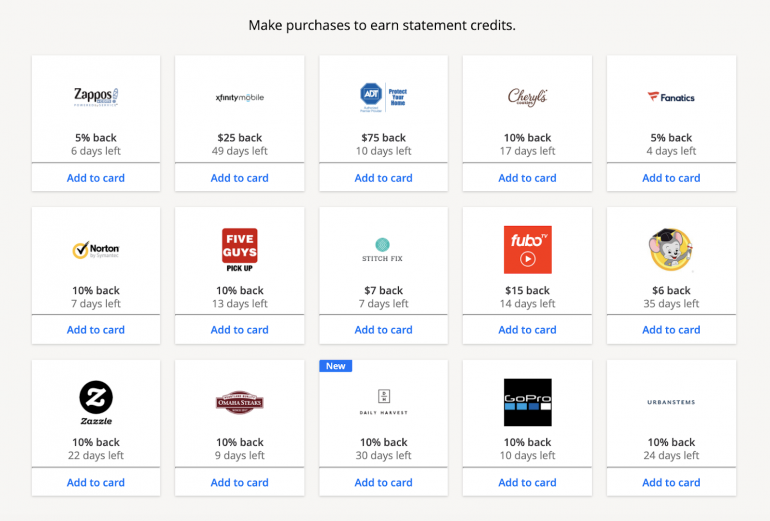
Task: Click the Five Guys Pick Up logo
Action: click(x=240, y=250)
